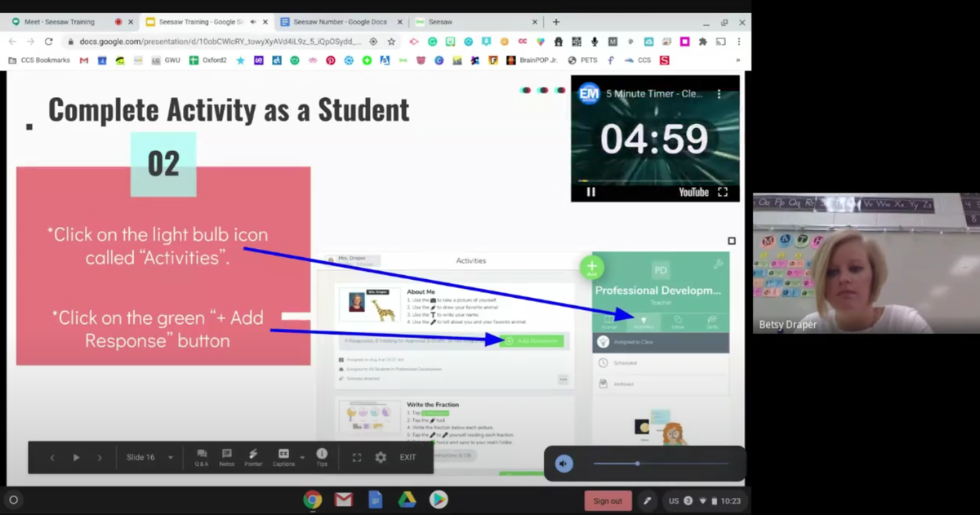
Task: Open timer video on YouTube
Action: point(692,192)
